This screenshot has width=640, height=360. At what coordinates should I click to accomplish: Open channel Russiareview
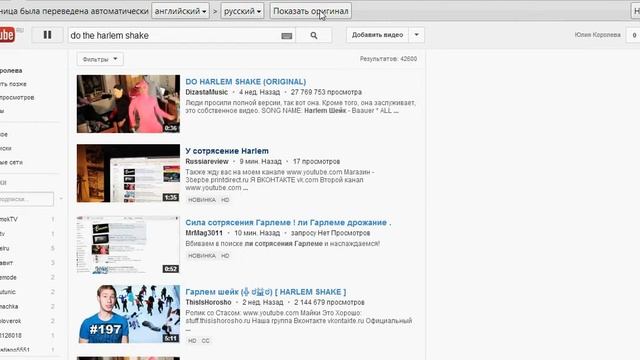[207, 162]
